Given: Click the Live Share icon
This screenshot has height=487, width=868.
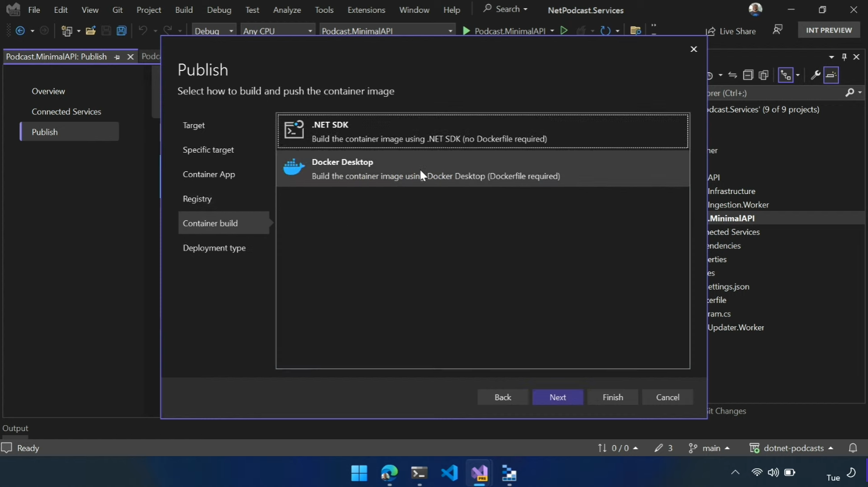Looking at the screenshot, I should pyautogui.click(x=711, y=31).
